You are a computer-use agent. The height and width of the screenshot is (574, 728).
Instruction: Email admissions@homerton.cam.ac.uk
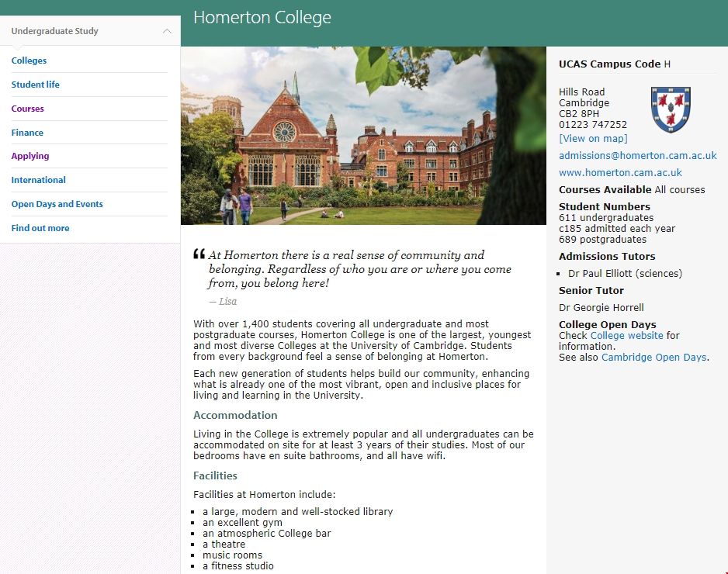click(637, 156)
